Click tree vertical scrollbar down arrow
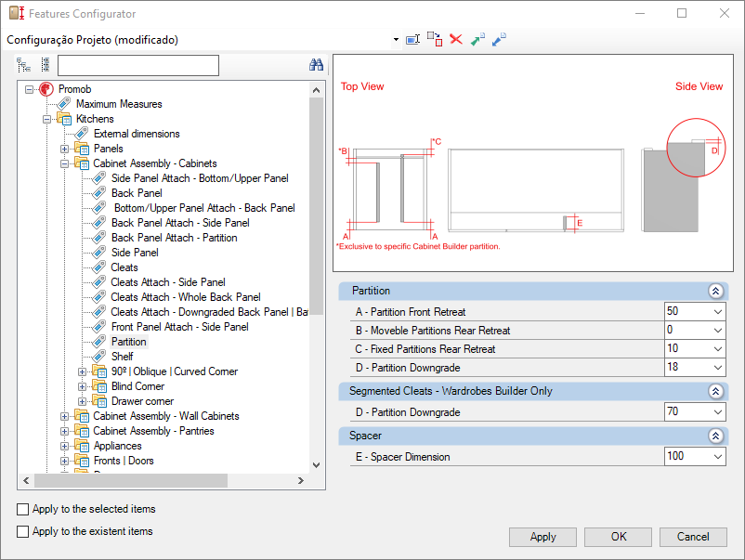 [317, 465]
